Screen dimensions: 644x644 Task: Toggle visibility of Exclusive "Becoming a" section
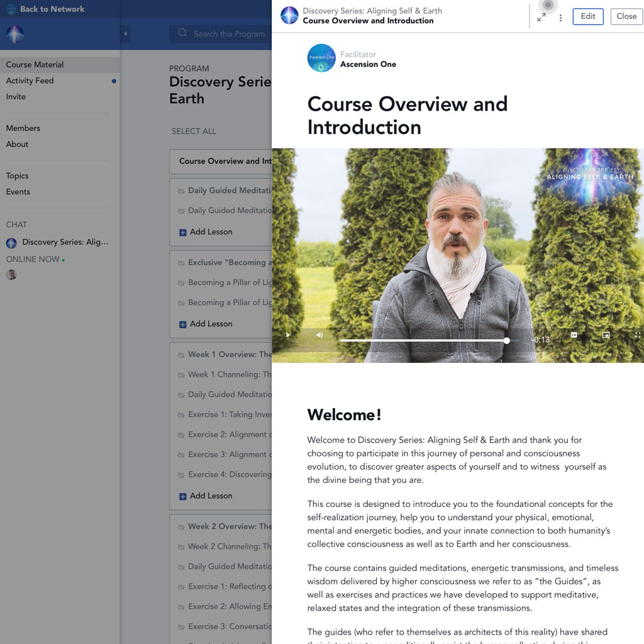click(x=180, y=263)
